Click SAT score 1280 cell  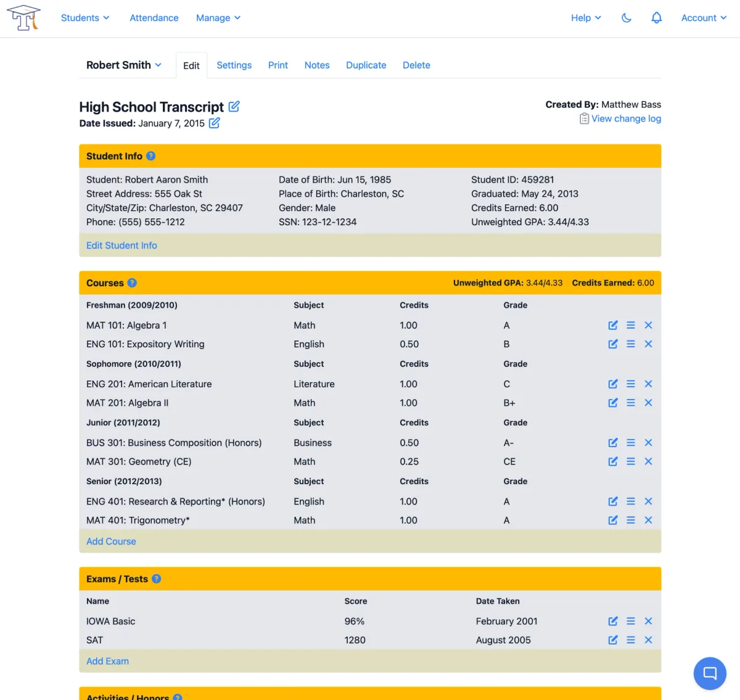[x=355, y=640]
